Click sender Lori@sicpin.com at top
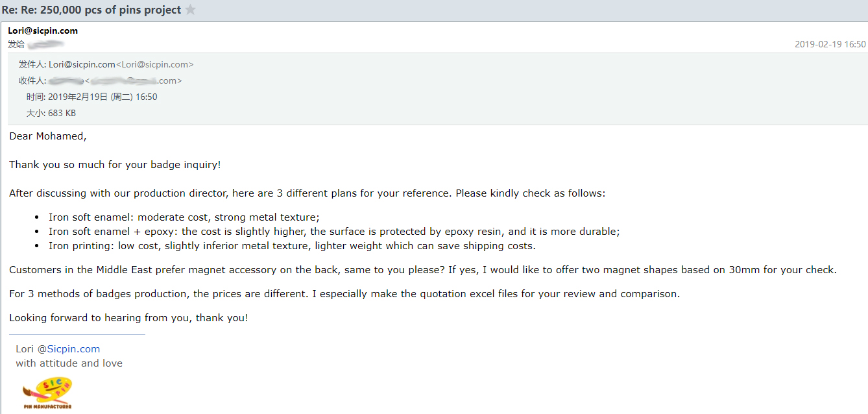The image size is (868, 414). (x=43, y=30)
